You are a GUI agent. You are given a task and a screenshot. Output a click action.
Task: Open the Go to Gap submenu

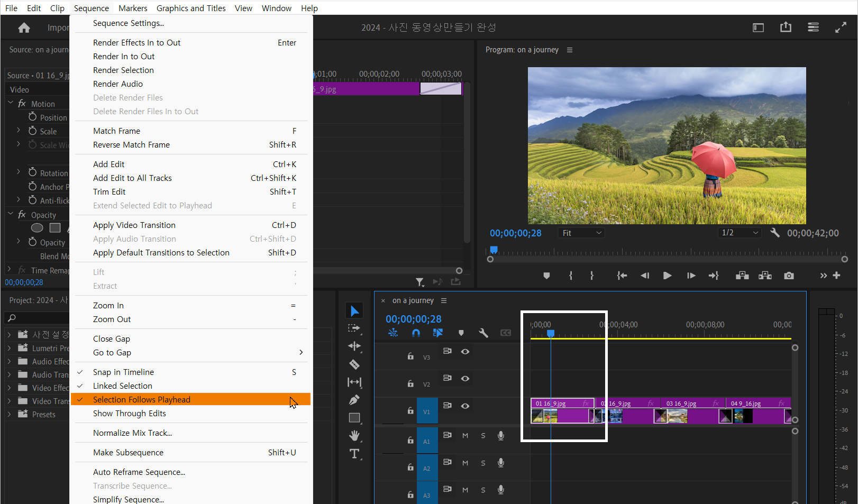click(191, 353)
